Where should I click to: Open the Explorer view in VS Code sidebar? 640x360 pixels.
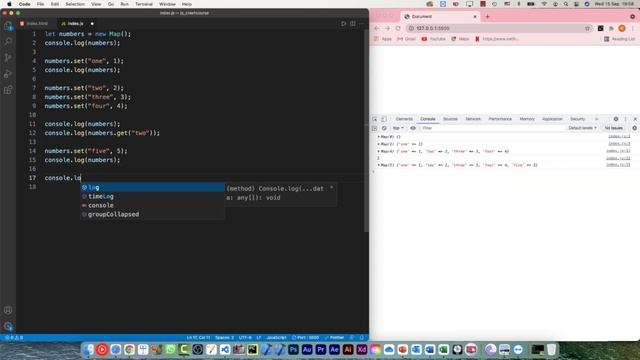(8, 27)
